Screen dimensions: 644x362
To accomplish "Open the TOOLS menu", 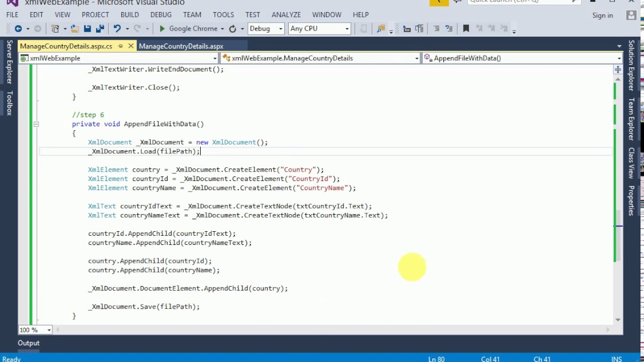I will [x=223, y=15].
